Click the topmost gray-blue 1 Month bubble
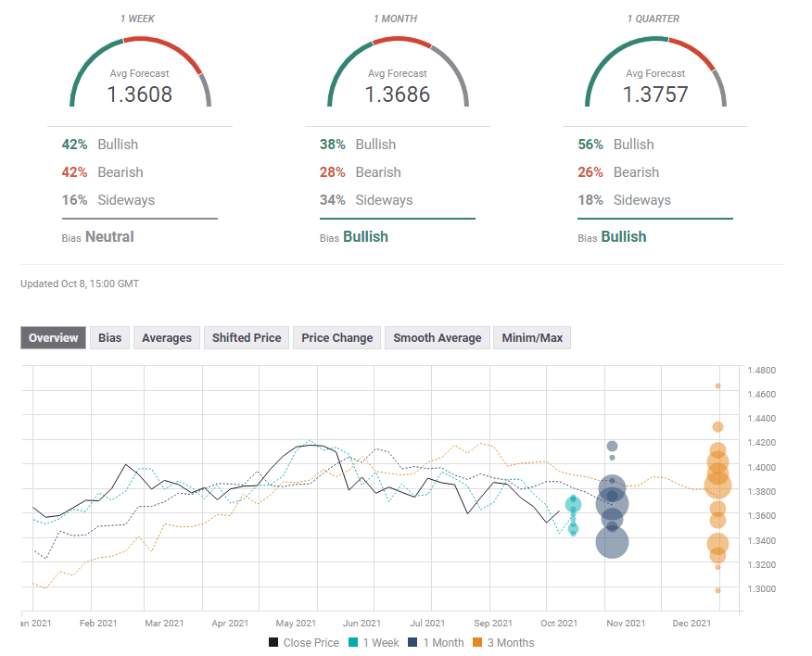 [612, 446]
